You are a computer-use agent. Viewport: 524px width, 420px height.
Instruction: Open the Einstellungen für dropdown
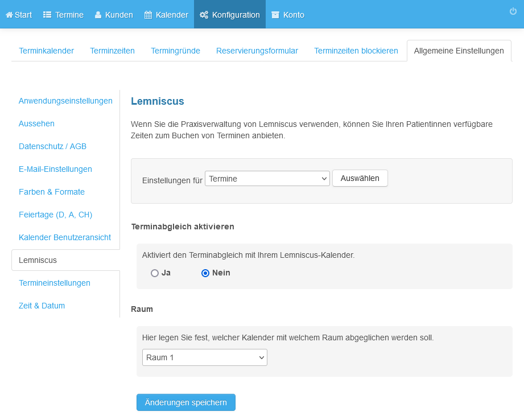[267, 179]
